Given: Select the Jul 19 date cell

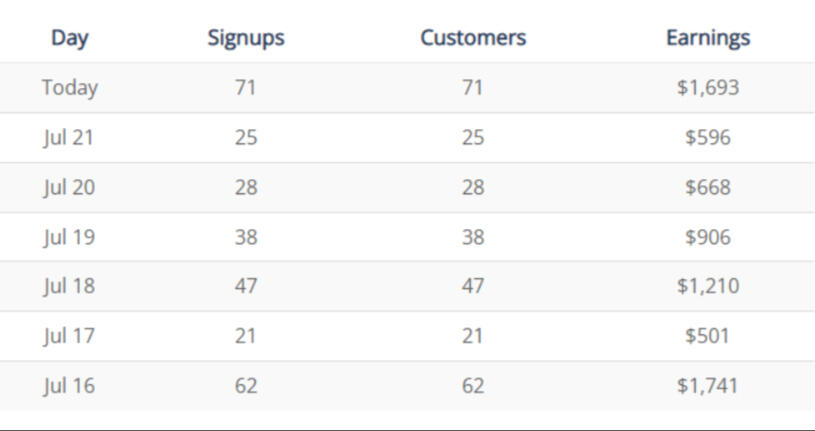Looking at the screenshot, I should point(69,237).
